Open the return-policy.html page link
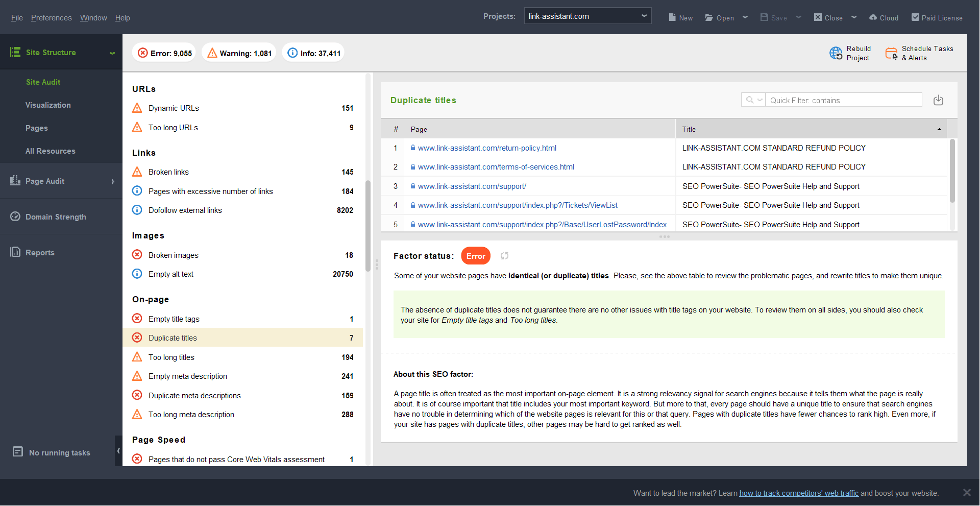The height and width of the screenshot is (506, 980). 487,148
